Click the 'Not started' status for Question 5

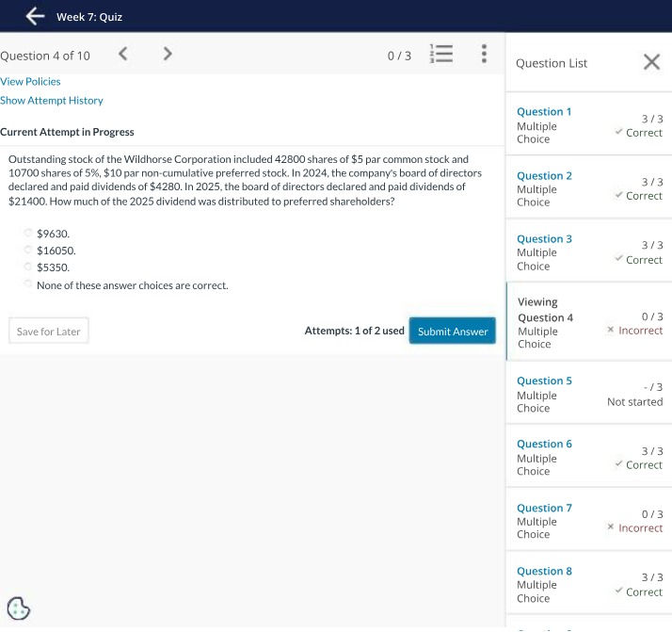634,402
